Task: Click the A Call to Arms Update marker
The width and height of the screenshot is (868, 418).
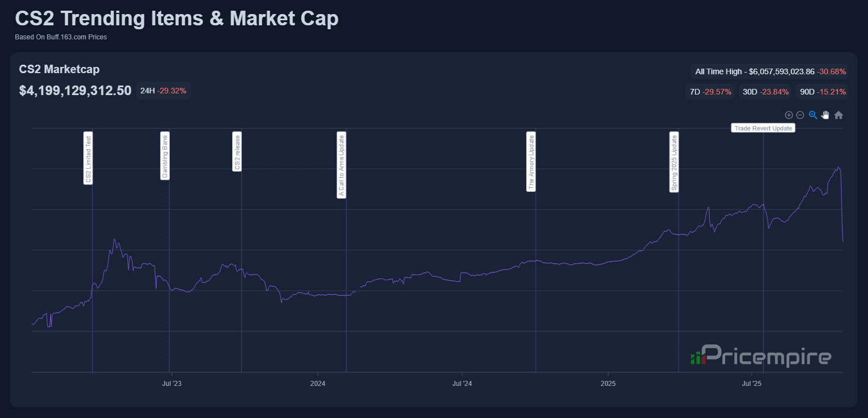Action: 342,165
